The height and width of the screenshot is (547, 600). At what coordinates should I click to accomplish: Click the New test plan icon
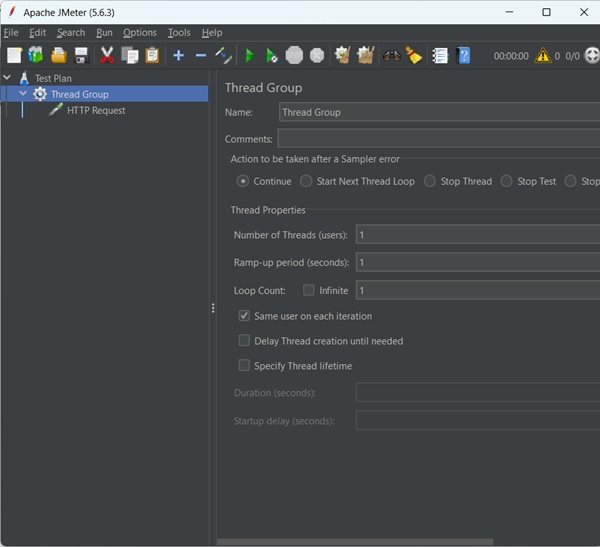coord(14,55)
